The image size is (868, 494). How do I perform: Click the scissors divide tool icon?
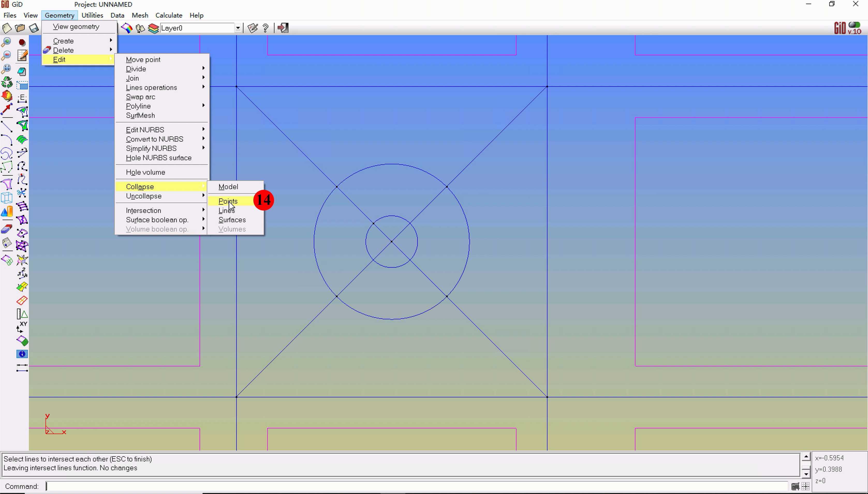tap(22, 193)
